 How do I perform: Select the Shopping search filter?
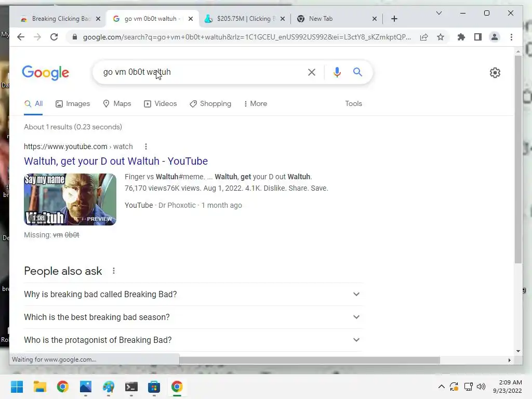[210, 104]
